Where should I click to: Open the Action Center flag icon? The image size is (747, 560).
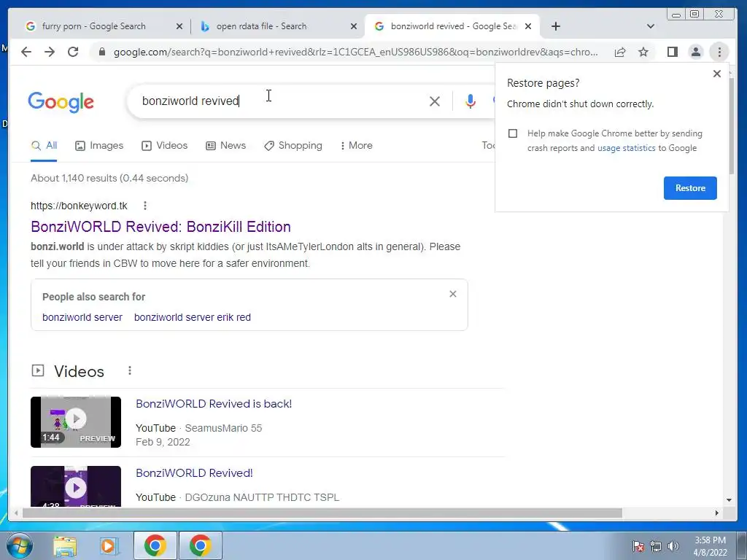click(638, 546)
